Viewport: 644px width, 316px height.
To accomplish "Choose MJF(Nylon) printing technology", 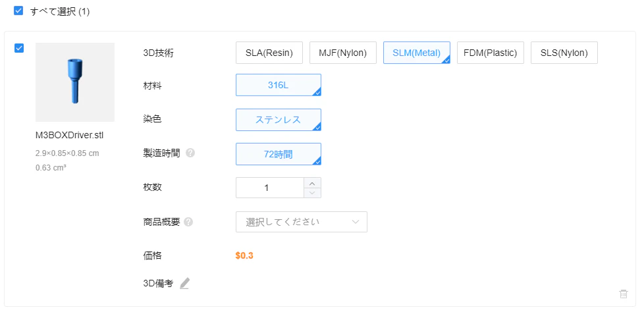I will [342, 53].
